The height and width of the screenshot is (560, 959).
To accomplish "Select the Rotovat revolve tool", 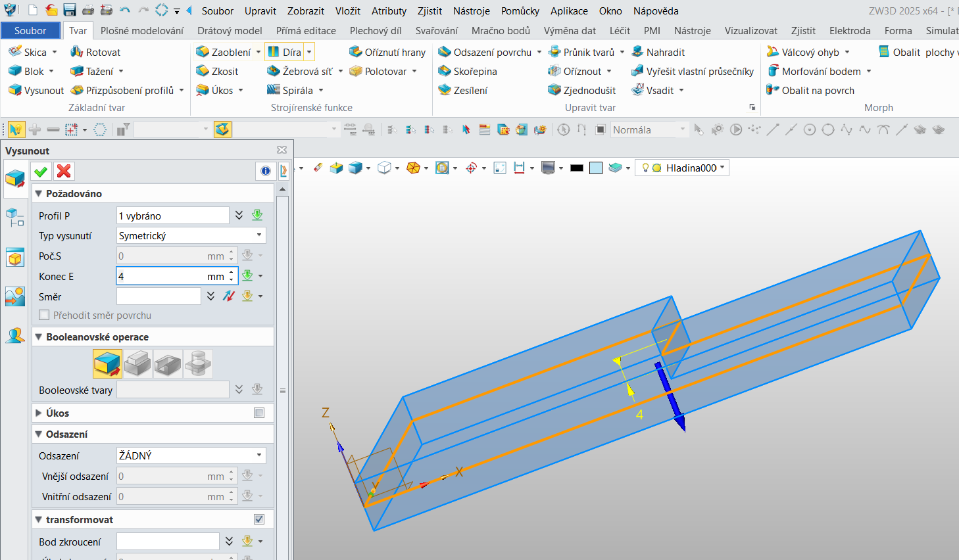I will (x=96, y=52).
